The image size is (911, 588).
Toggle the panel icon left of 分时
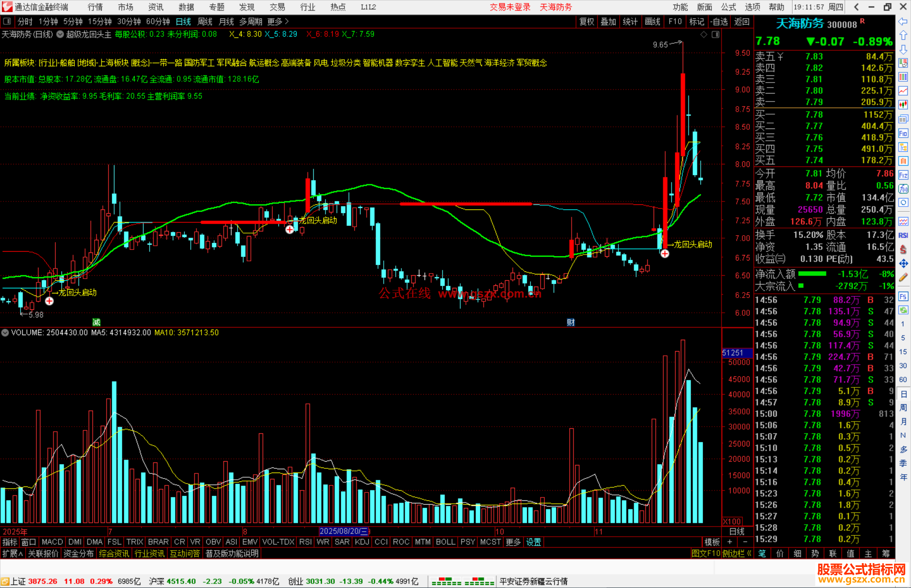click(x=7, y=21)
